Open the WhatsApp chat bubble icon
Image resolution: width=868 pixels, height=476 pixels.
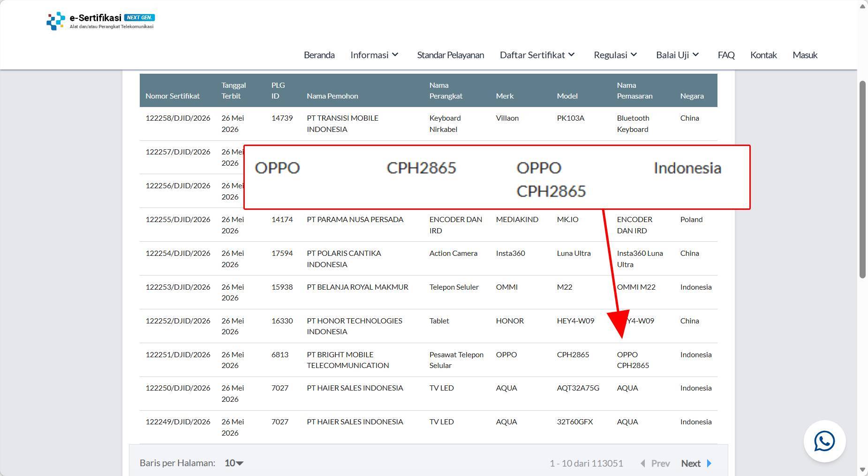click(x=824, y=441)
